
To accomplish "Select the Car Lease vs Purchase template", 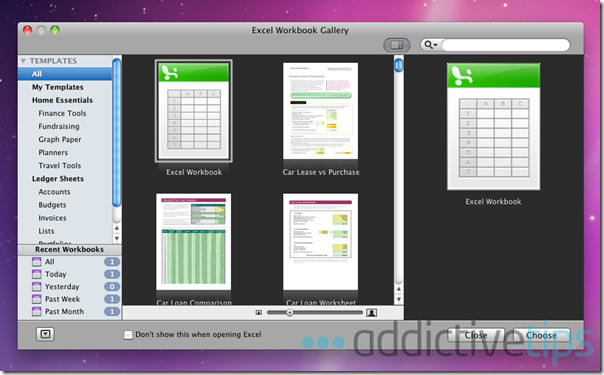I will coord(320,119).
